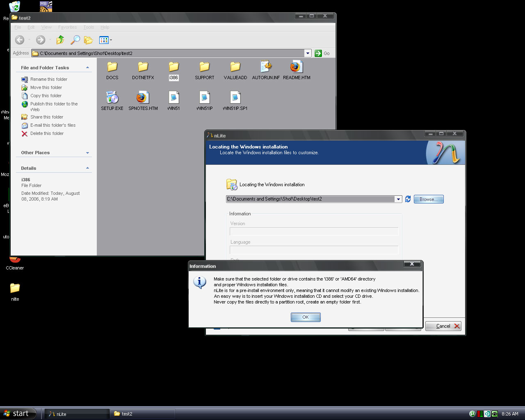Expand the nLite path combo box arrow
Image resolution: width=525 pixels, height=420 pixels.
pos(398,199)
